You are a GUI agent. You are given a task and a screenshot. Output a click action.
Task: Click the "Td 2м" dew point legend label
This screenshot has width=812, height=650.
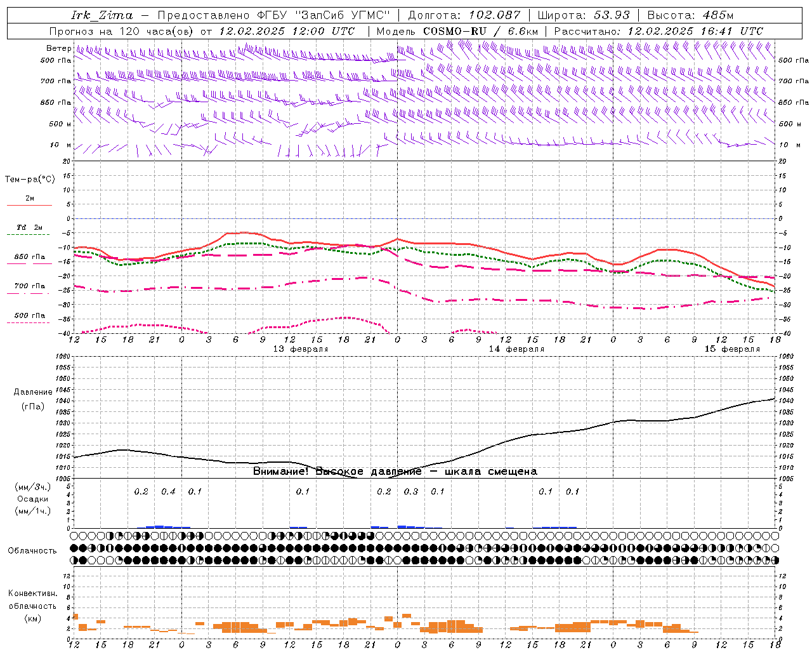tap(29, 227)
